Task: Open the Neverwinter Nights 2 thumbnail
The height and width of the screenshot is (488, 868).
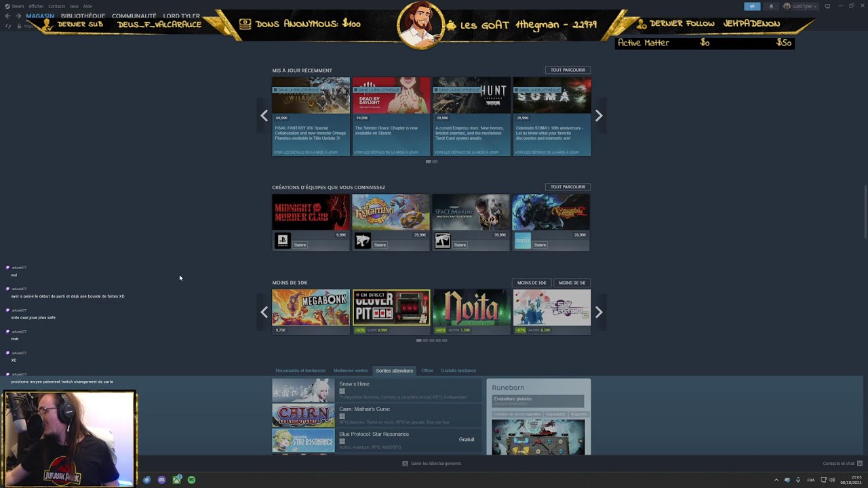Action: click(551, 212)
